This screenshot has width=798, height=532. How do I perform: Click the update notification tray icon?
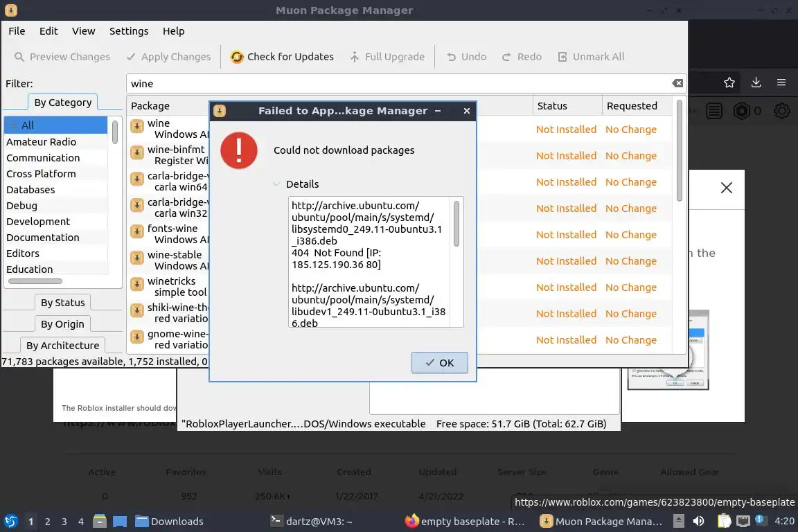click(x=759, y=520)
